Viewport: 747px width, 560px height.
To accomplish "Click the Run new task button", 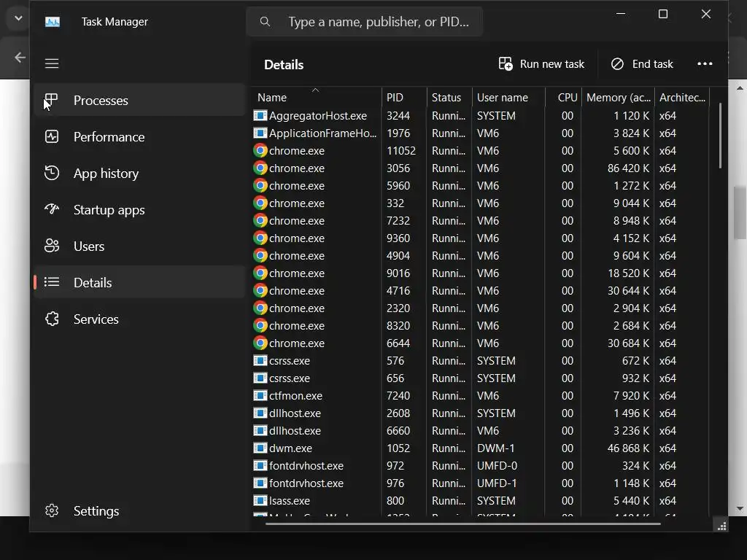I will click(x=541, y=64).
